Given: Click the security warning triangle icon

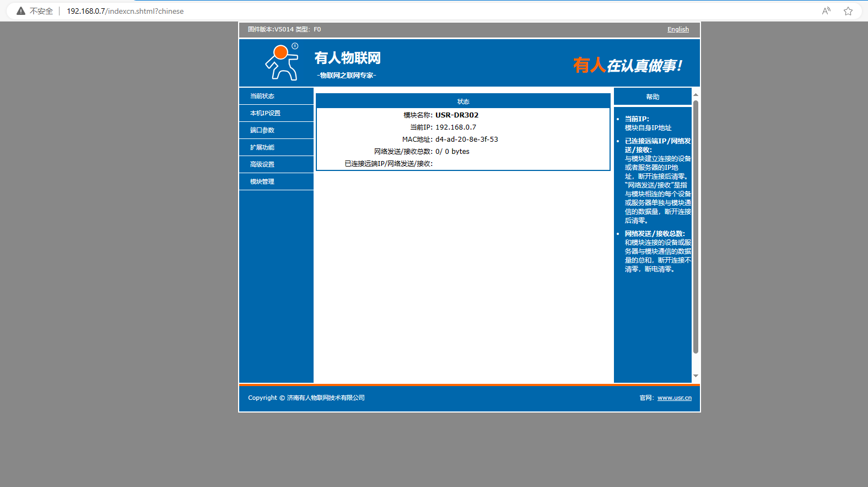Looking at the screenshot, I should pos(21,11).
